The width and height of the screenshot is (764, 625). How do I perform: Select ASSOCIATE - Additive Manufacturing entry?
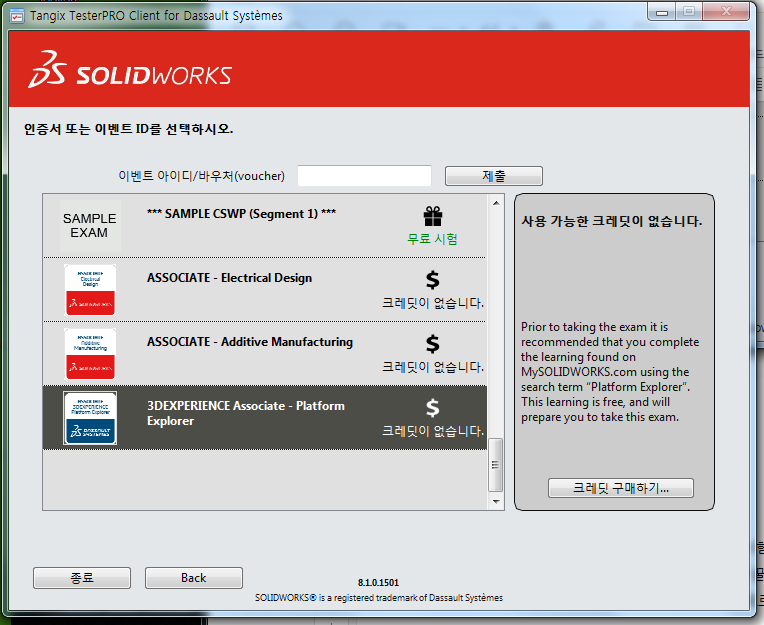pos(265,354)
